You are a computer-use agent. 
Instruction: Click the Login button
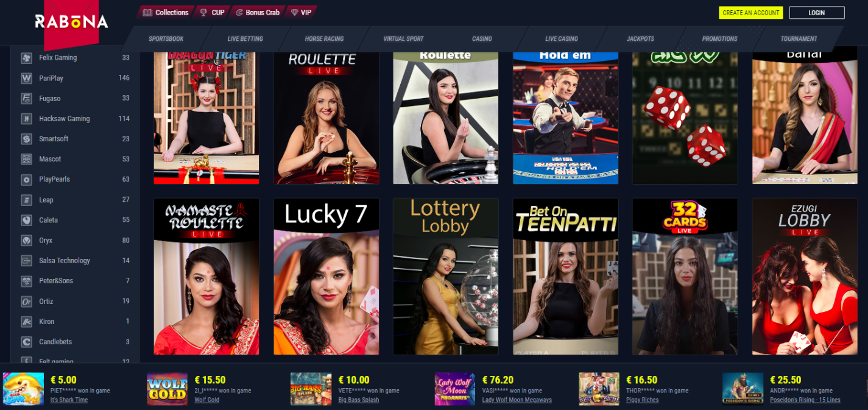coord(817,13)
